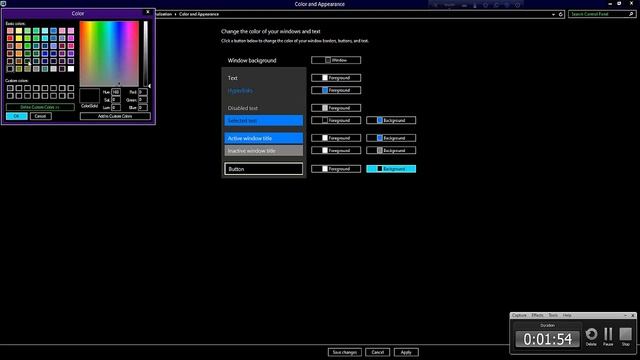Click the luminance slider bar
640x360 pixels.
click(x=145, y=53)
